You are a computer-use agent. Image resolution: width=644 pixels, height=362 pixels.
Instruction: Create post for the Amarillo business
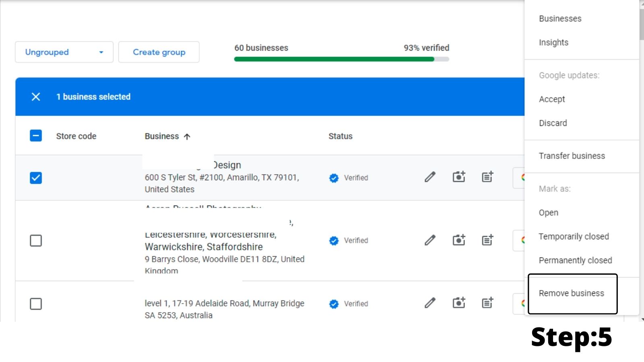(x=487, y=177)
